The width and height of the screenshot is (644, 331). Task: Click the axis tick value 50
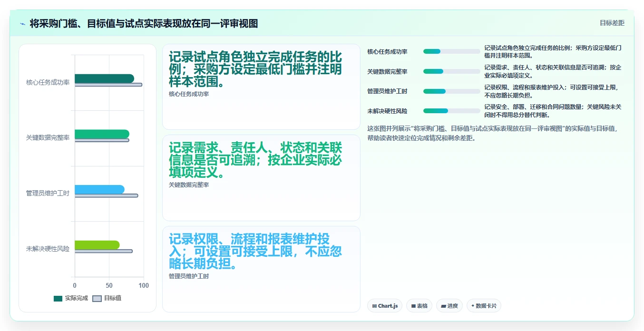109,285
